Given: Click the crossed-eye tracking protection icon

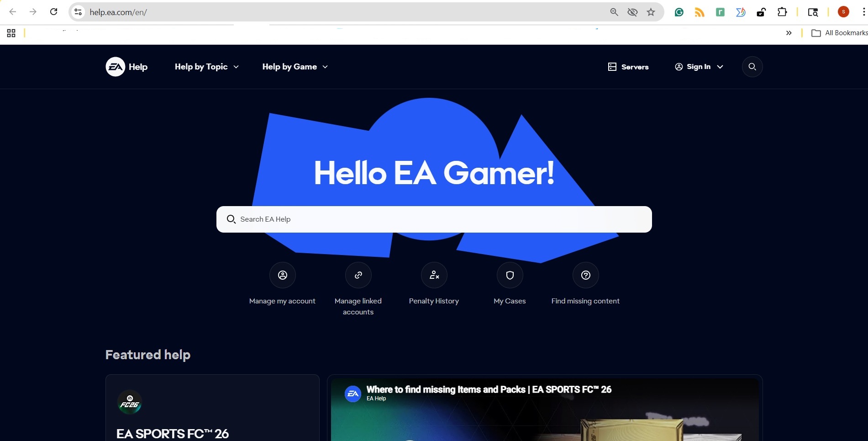Looking at the screenshot, I should click(x=632, y=12).
